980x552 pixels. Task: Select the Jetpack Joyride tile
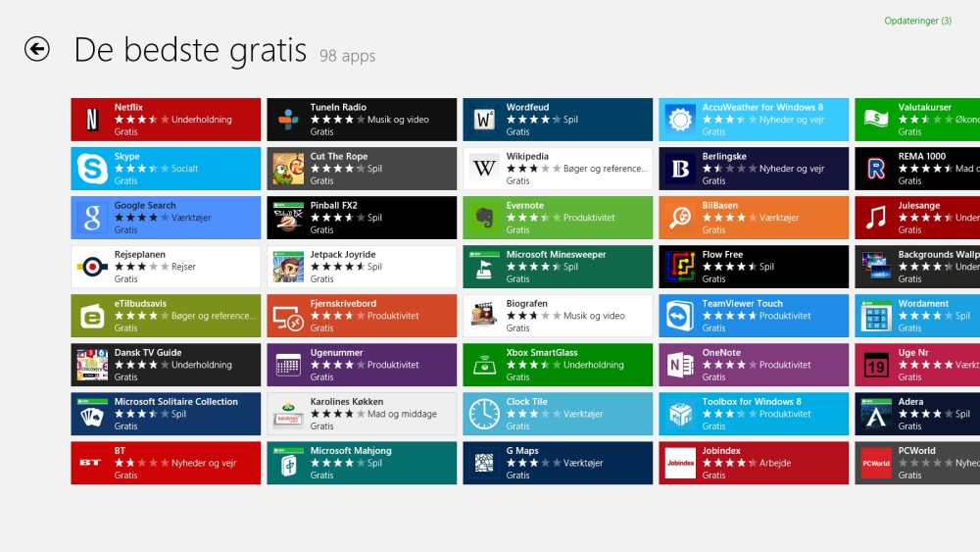[362, 267]
